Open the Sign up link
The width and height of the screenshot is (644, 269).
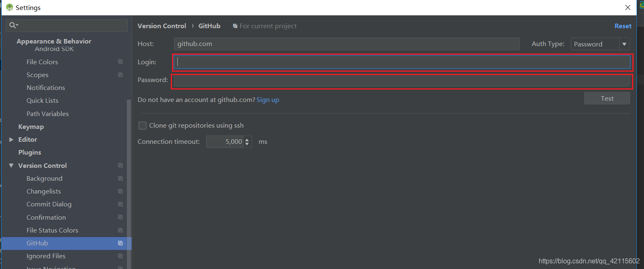[268, 100]
